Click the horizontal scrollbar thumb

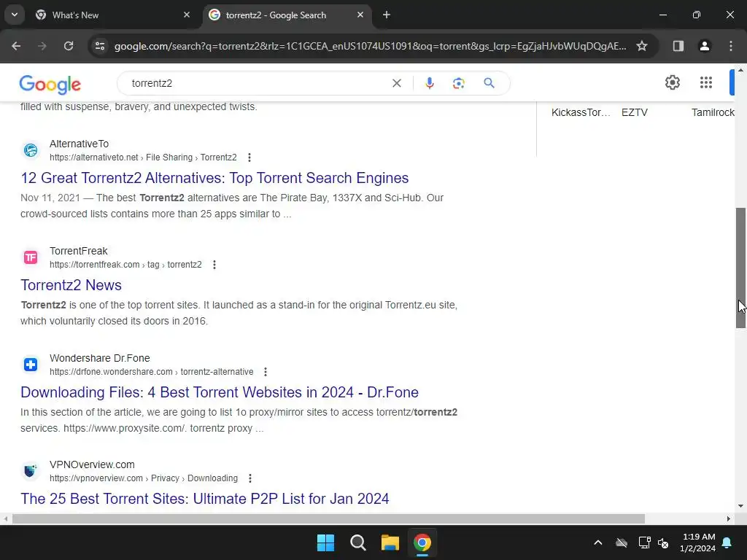pyautogui.click(x=328, y=518)
